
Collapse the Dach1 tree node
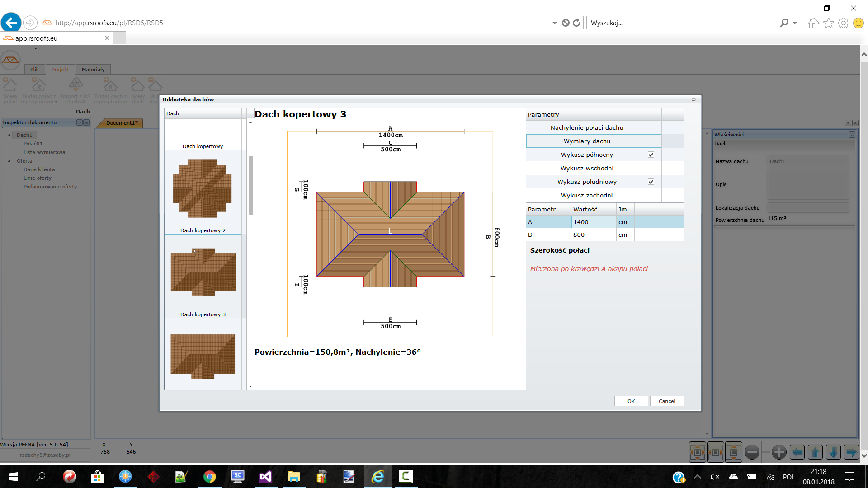[9, 135]
